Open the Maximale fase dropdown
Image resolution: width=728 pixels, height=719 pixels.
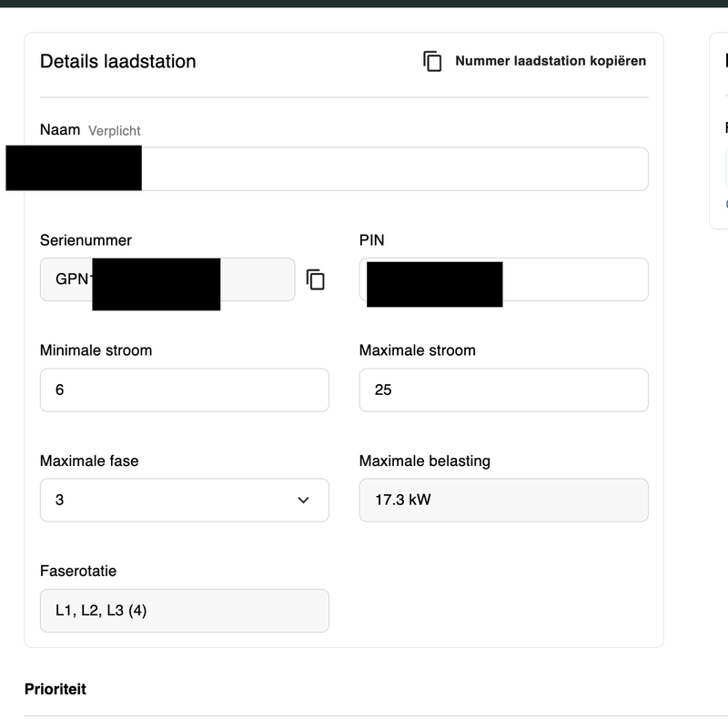(x=185, y=500)
